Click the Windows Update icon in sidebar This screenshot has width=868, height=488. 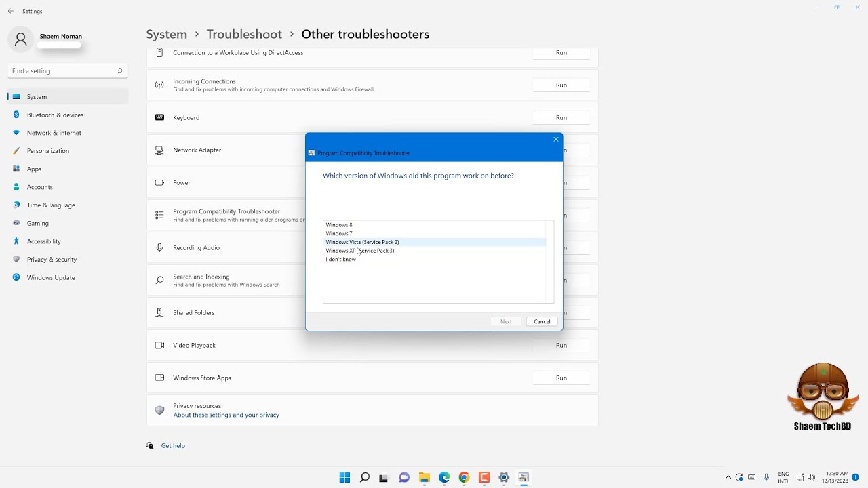click(16, 277)
